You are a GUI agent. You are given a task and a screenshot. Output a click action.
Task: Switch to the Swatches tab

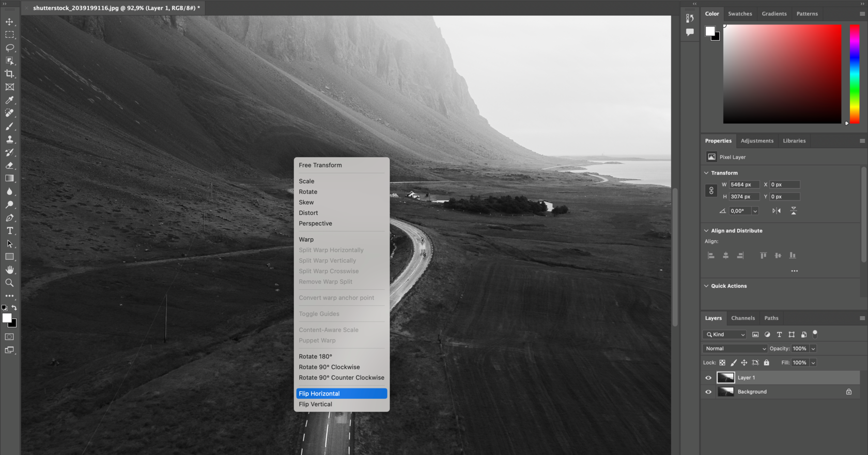pos(740,14)
